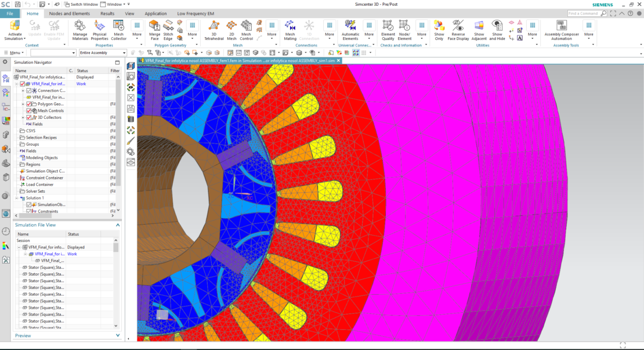Expand the Connection Collection node
This screenshot has width=644, height=350.
23,90
